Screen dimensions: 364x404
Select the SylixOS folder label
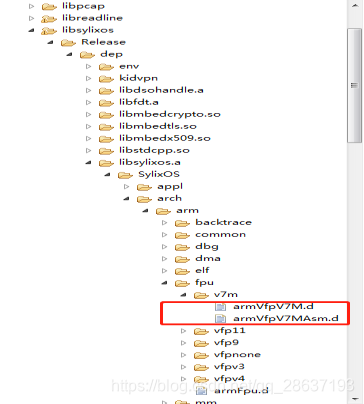159,174
